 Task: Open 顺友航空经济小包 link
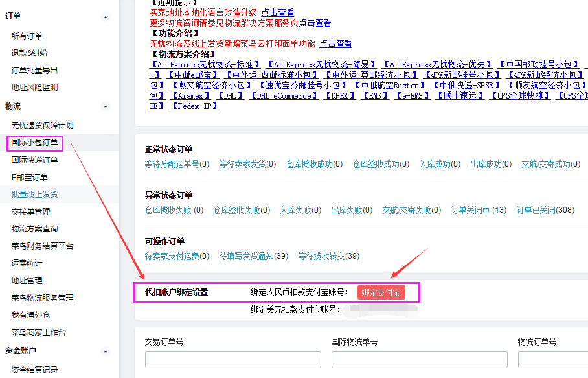point(547,85)
